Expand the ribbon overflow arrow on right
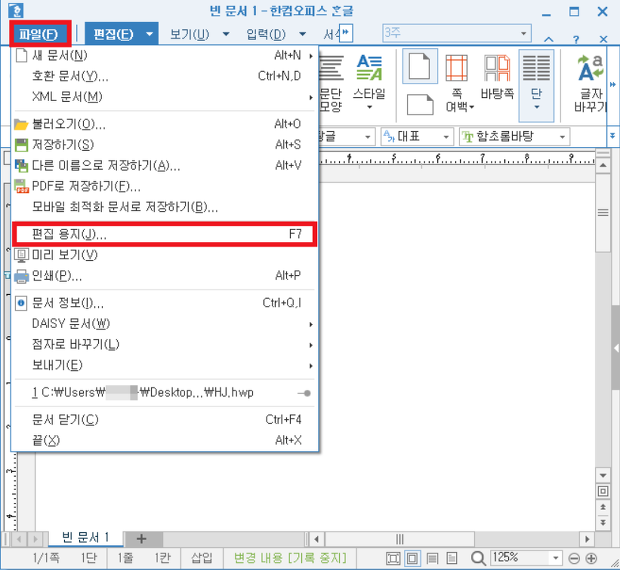Image resolution: width=620 pixels, height=570 pixels. point(613,85)
